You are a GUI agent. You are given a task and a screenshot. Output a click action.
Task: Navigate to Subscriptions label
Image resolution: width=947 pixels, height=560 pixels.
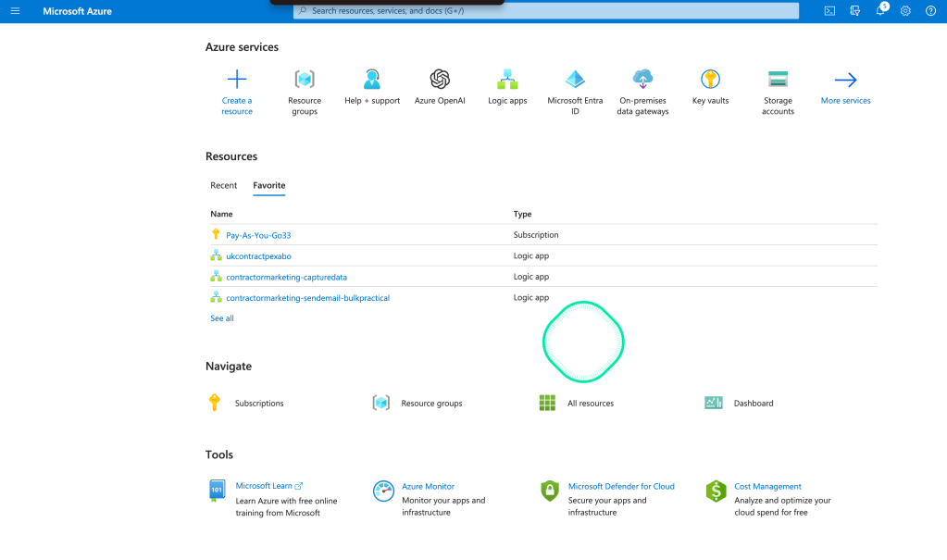(x=259, y=404)
